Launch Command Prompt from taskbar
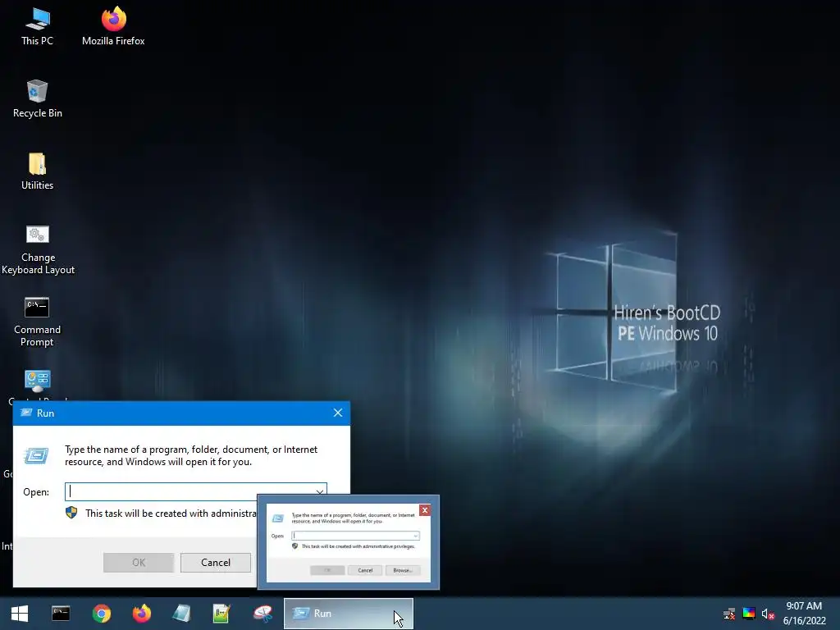Viewport: 840px width, 630px height. [61, 614]
